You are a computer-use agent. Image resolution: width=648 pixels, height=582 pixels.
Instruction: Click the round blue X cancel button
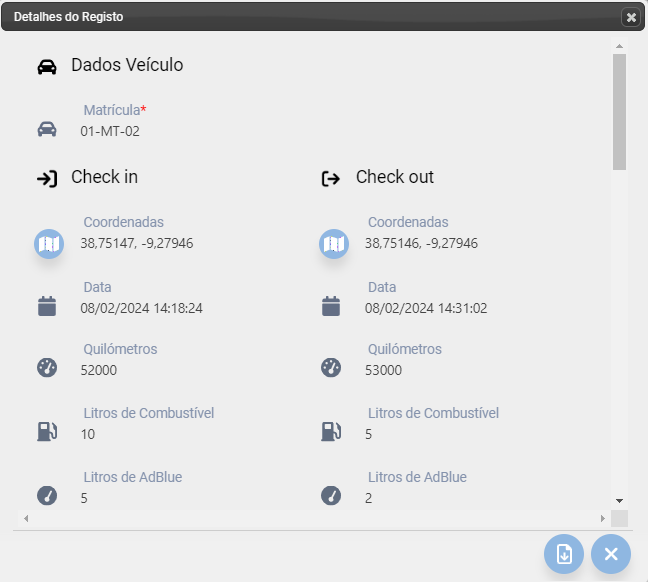click(611, 554)
